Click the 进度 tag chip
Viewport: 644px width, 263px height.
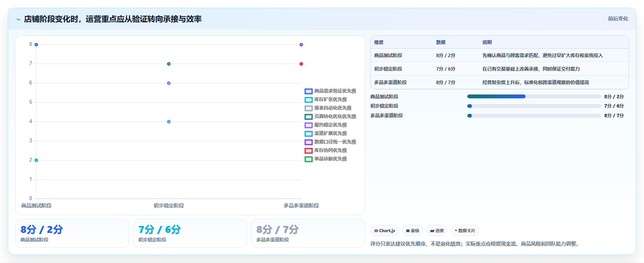tap(437, 231)
